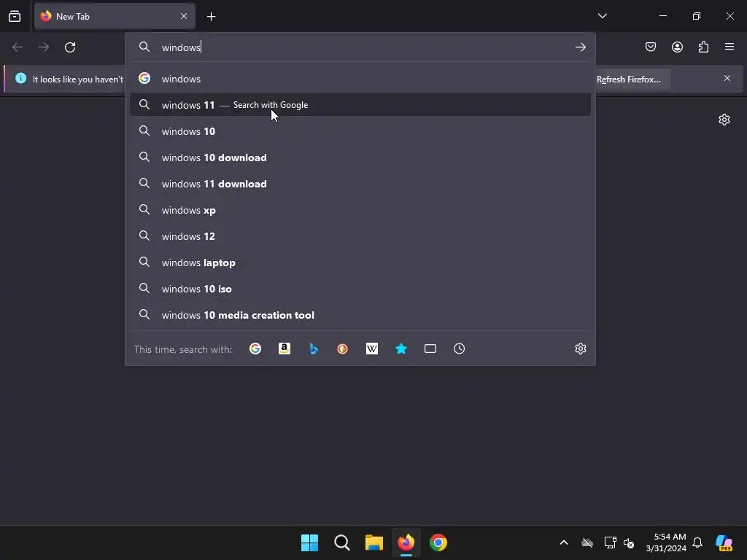The width and height of the screenshot is (747, 560).
Task: Open a new tab with plus button
Action: click(211, 17)
